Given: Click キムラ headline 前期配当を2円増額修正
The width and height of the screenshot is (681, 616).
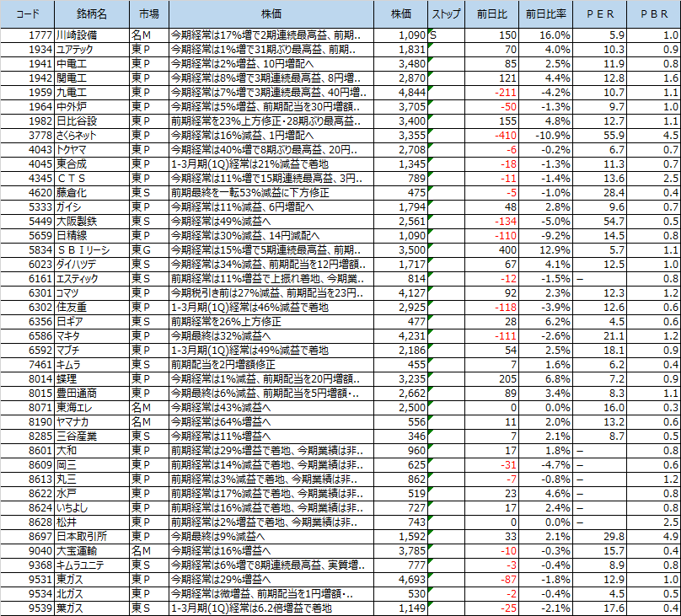Looking at the screenshot, I should [x=271, y=365].
